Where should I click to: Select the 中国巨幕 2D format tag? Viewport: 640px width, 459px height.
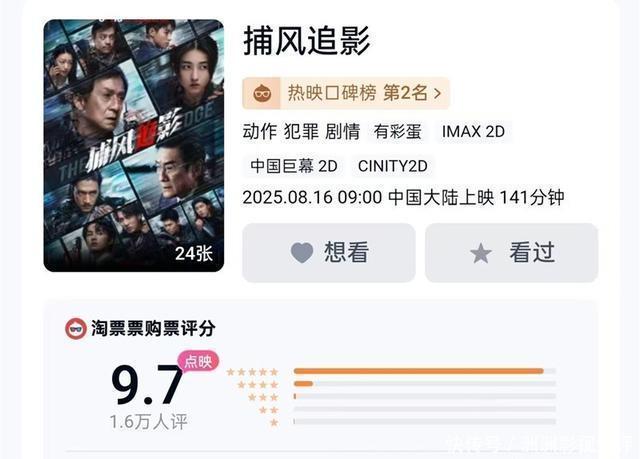294,166
